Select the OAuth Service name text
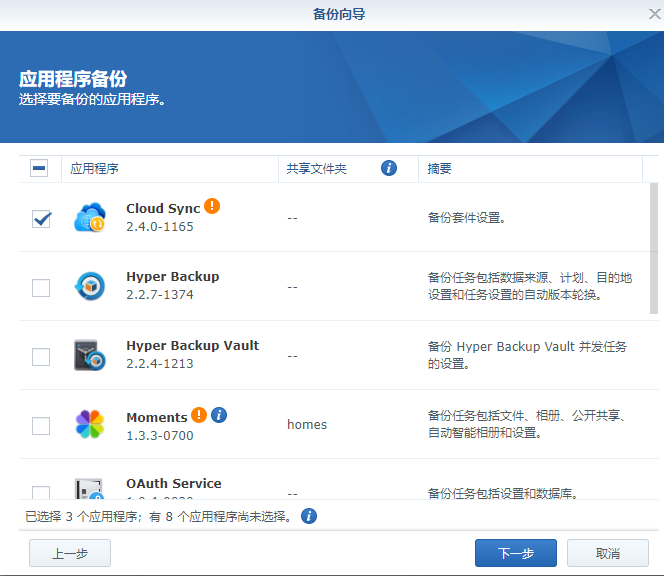This screenshot has height=576, width=664. pos(174,483)
